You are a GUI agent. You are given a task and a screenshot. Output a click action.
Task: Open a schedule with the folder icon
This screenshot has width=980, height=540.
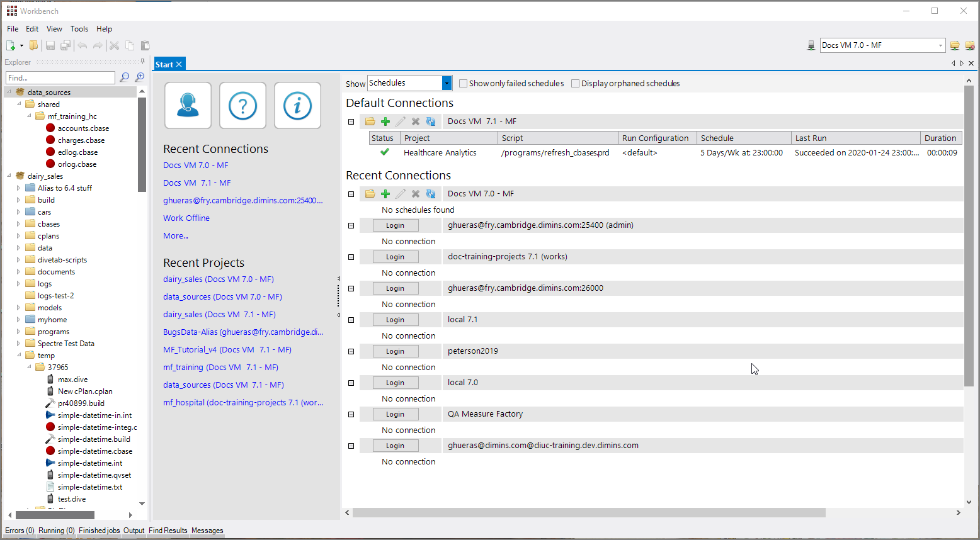tap(370, 121)
